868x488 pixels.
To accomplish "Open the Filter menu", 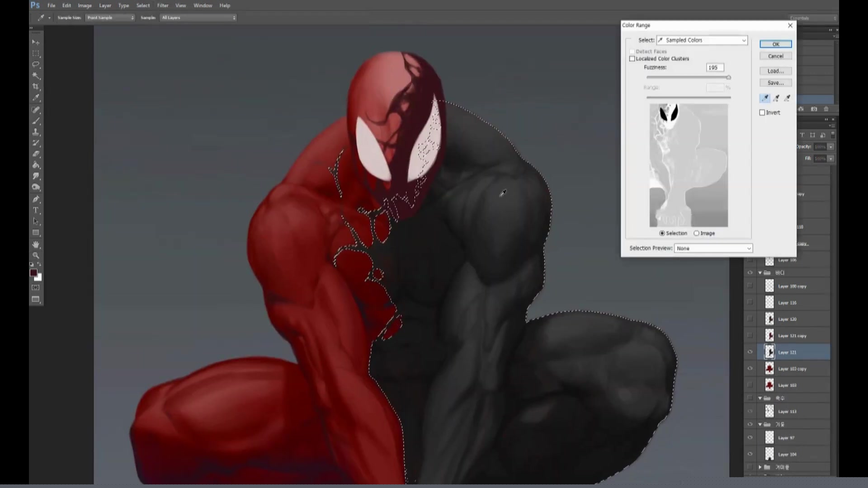I will point(163,5).
